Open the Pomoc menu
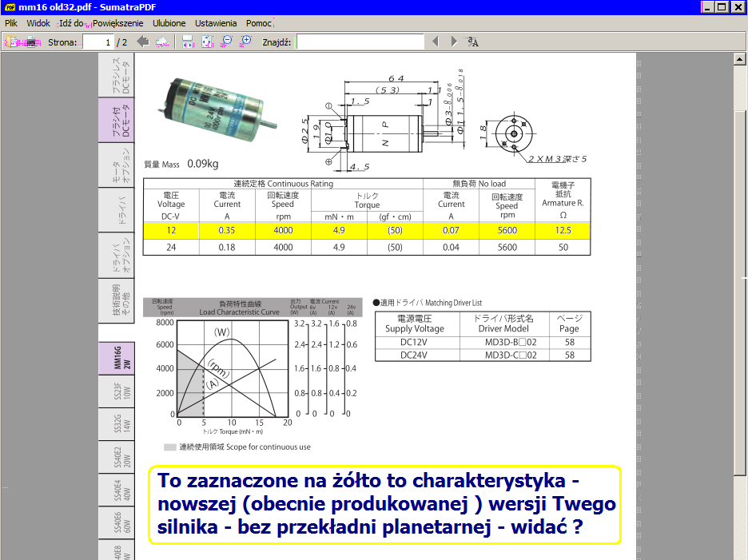Image resolution: width=748 pixels, height=560 pixels. pyautogui.click(x=259, y=23)
